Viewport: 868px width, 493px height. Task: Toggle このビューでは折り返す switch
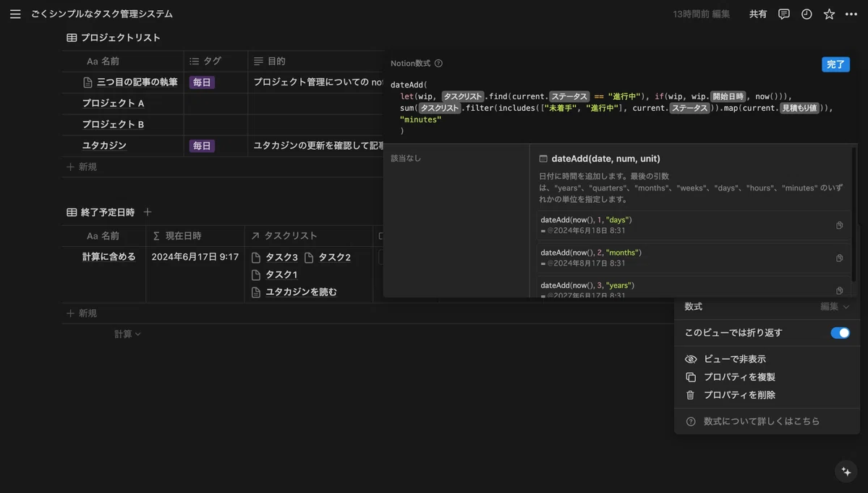point(840,333)
